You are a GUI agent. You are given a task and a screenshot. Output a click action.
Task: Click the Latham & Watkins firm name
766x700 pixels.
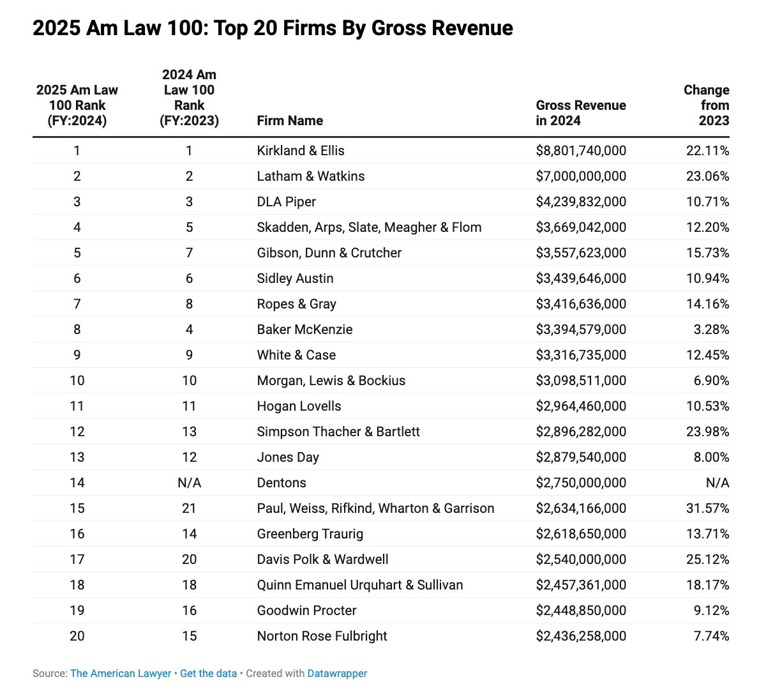310,176
